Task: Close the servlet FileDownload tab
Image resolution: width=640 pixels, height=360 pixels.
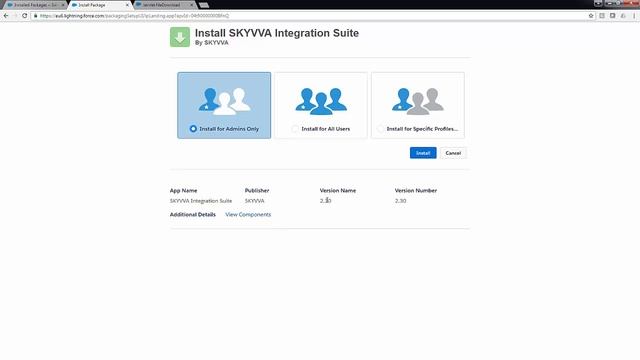Action: tap(192, 5)
